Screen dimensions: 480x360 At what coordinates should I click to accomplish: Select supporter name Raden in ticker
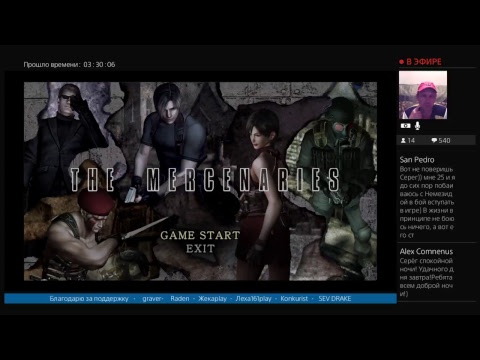point(180,299)
